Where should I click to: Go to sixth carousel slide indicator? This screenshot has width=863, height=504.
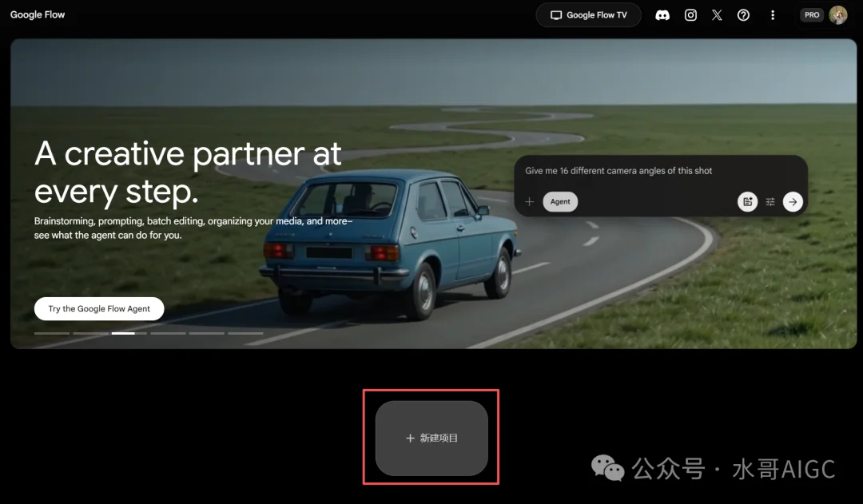coord(245,333)
